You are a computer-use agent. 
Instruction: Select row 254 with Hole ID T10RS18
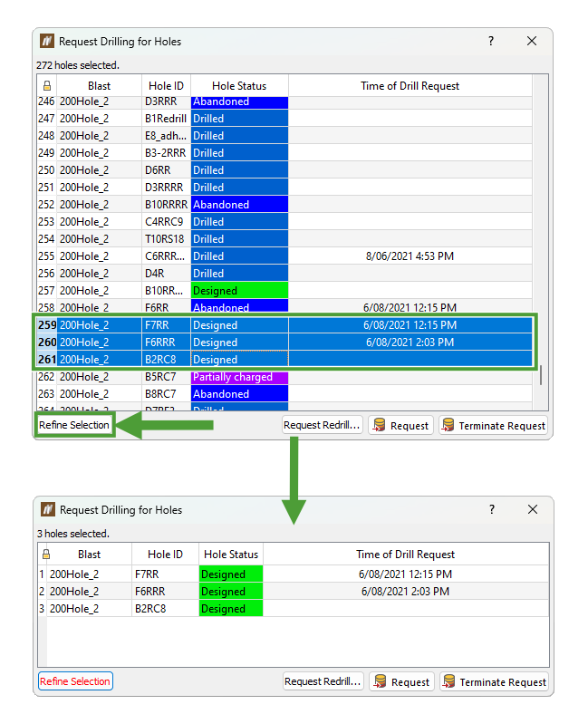pyautogui.click(x=284, y=239)
